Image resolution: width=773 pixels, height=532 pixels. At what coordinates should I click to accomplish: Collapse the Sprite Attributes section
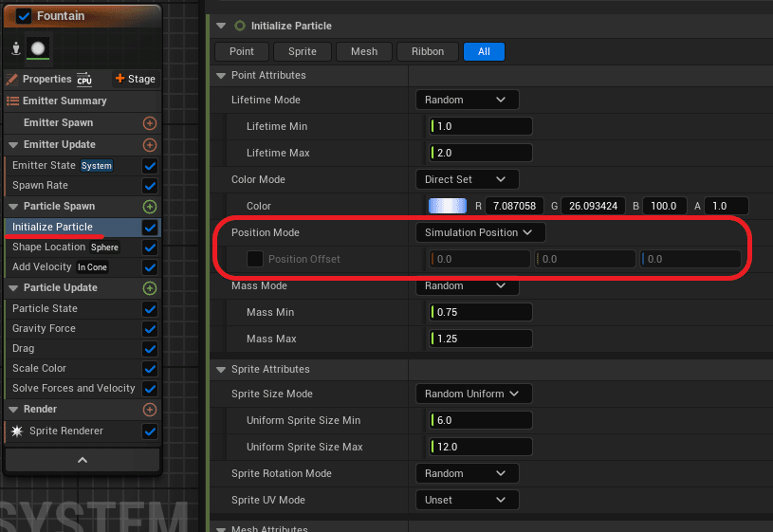[x=221, y=369]
